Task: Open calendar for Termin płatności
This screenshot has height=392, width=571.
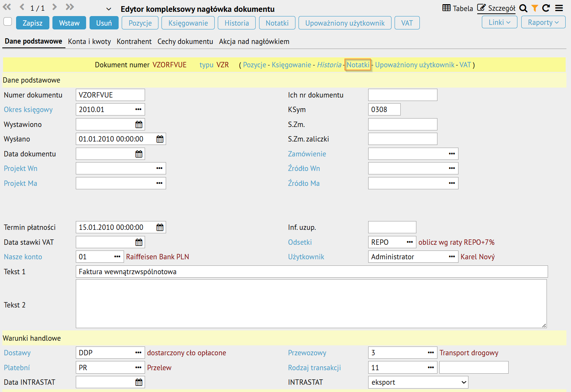Action: point(160,228)
